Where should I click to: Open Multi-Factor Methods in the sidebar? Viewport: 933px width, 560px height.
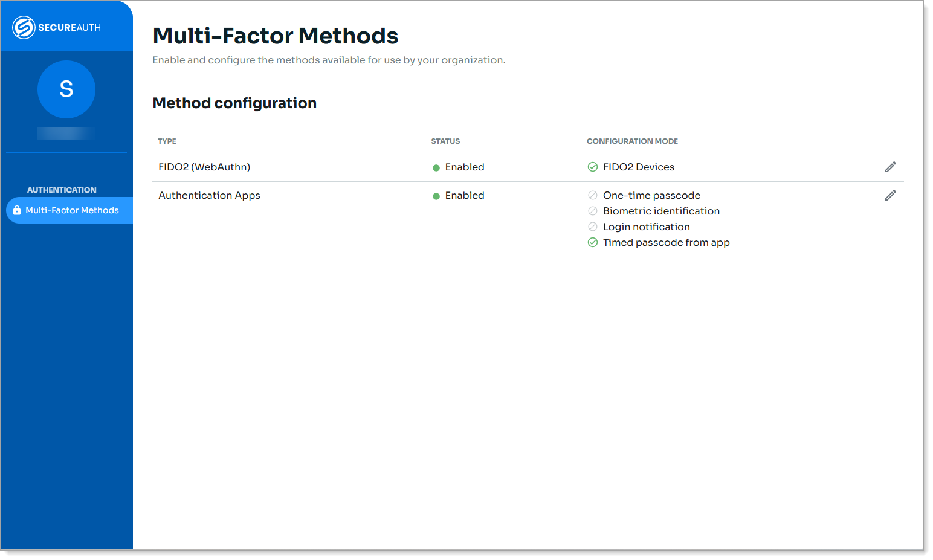(x=72, y=210)
